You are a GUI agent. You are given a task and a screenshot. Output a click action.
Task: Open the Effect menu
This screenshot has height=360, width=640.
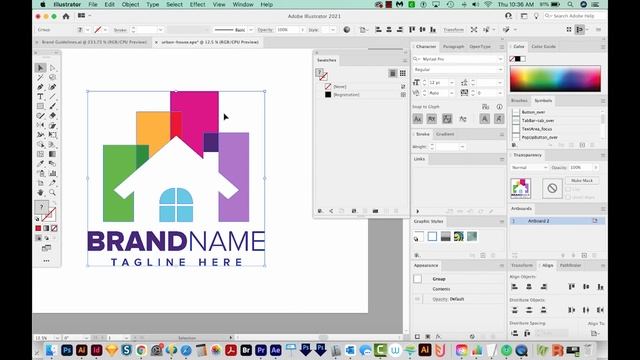197,4
